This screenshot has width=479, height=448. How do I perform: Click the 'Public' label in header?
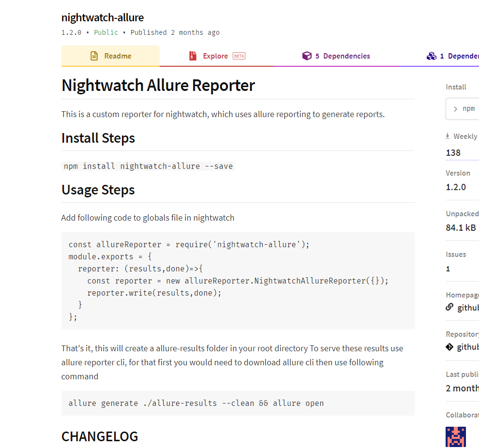pos(105,32)
